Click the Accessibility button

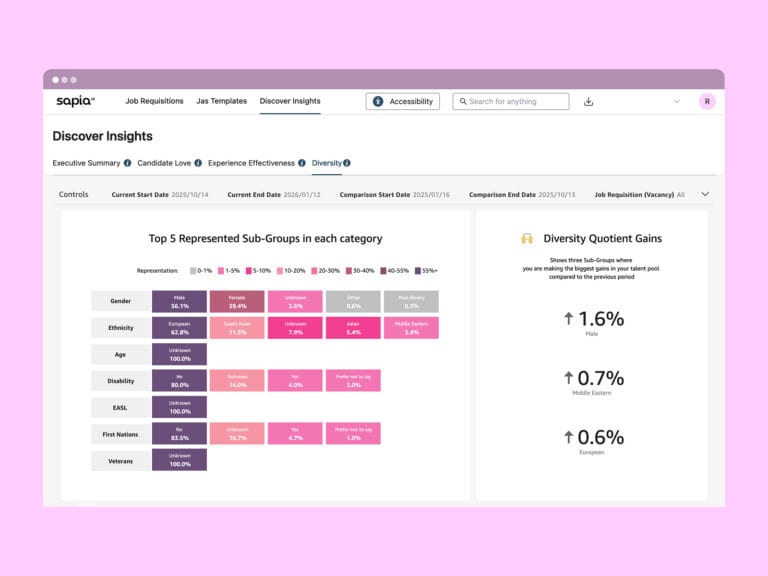(403, 101)
